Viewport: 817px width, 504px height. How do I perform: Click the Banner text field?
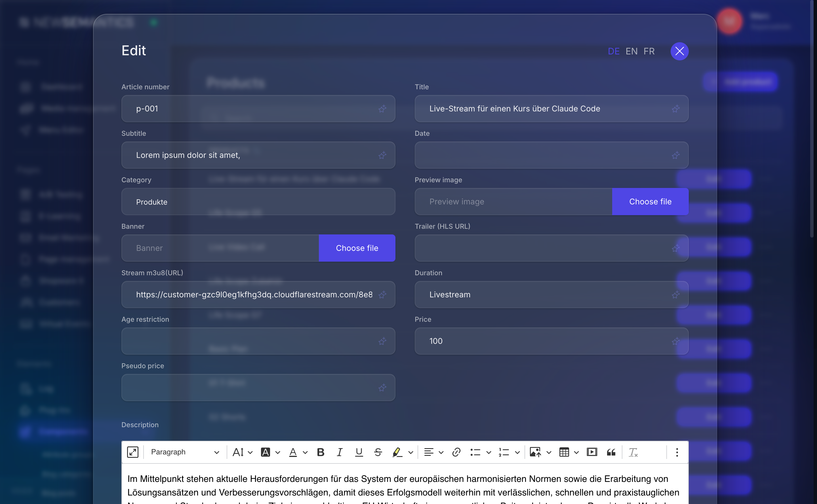pyautogui.click(x=220, y=248)
